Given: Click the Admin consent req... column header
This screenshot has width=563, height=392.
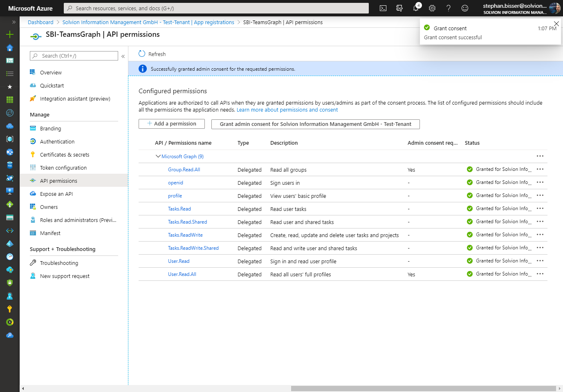Looking at the screenshot, I should (x=433, y=143).
